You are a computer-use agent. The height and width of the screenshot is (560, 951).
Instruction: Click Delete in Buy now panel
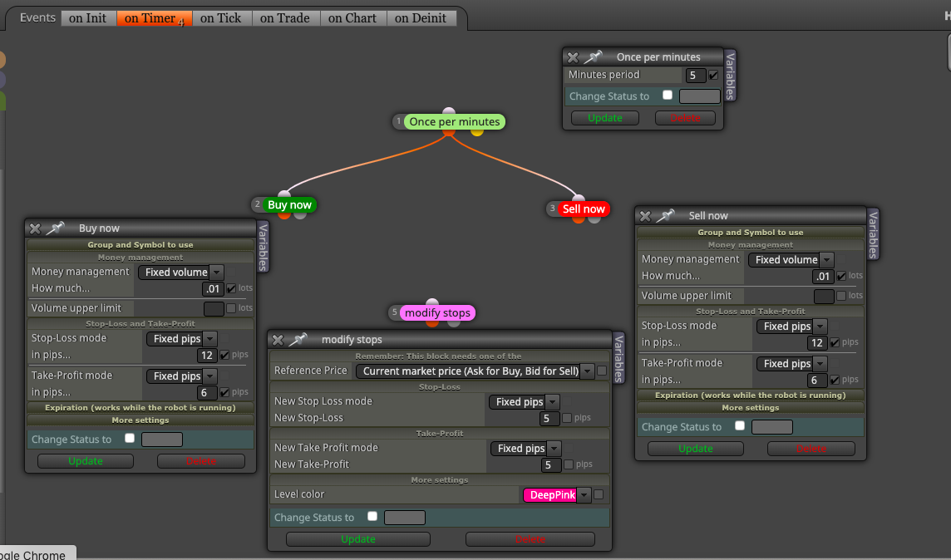pyautogui.click(x=200, y=461)
